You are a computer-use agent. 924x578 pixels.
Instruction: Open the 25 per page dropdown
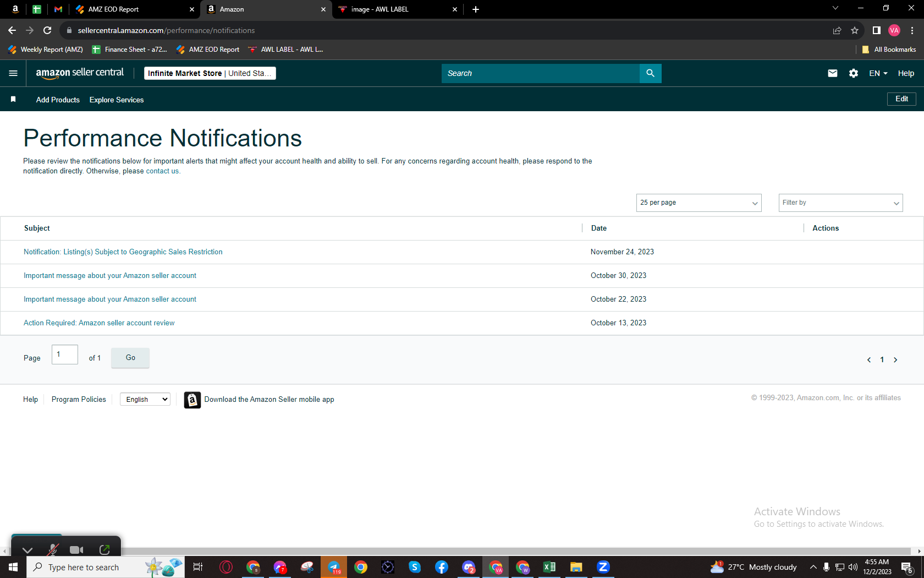698,203
